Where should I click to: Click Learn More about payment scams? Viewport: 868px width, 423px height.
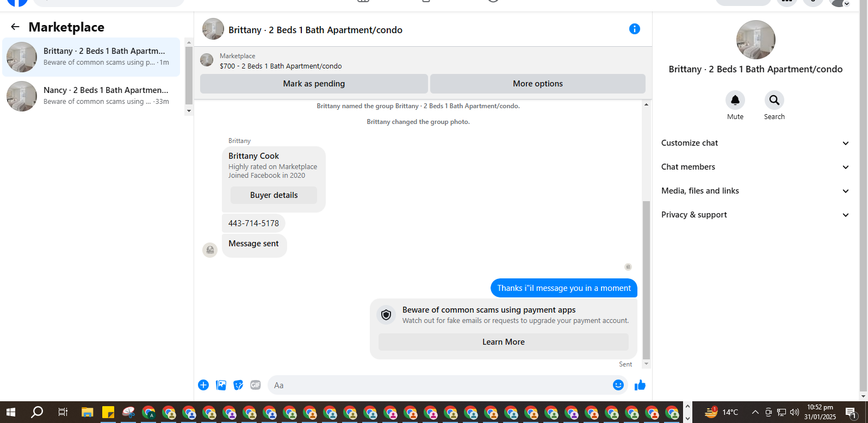pos(504,342)
